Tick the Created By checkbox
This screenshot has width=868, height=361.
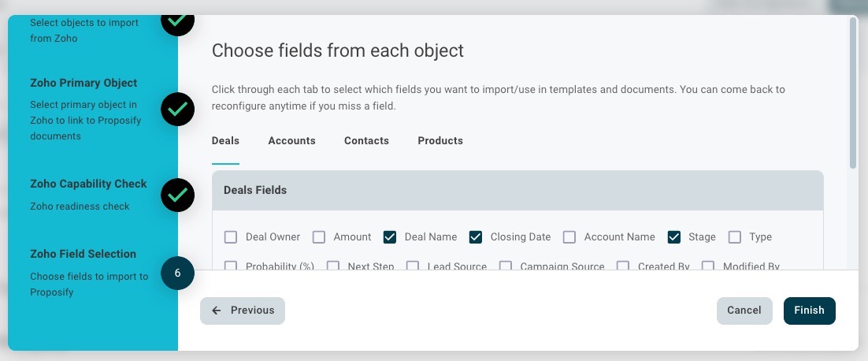(623, 266)
